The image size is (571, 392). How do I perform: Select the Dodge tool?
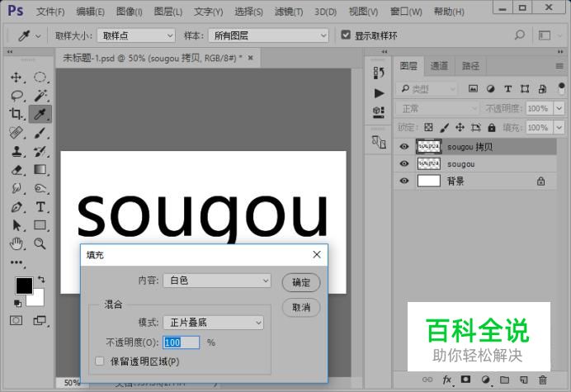[x=40, y=188]
